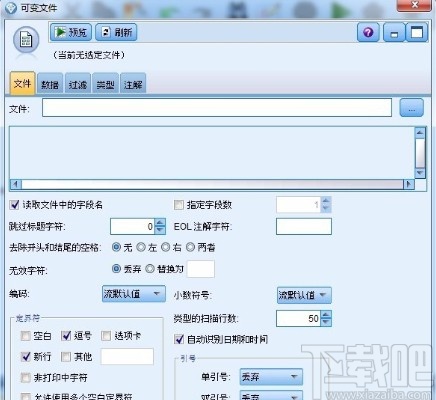The height and width of the screenshot is (400, 436).
Task: Click the preview vertical scrollbar thumb
Action: [x=420, y=153]
